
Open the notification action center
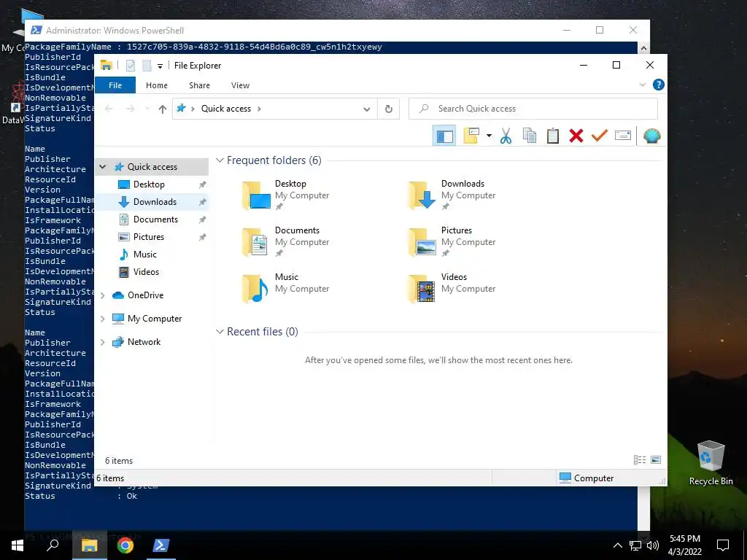pyautogui.click(x=723, y=545)
